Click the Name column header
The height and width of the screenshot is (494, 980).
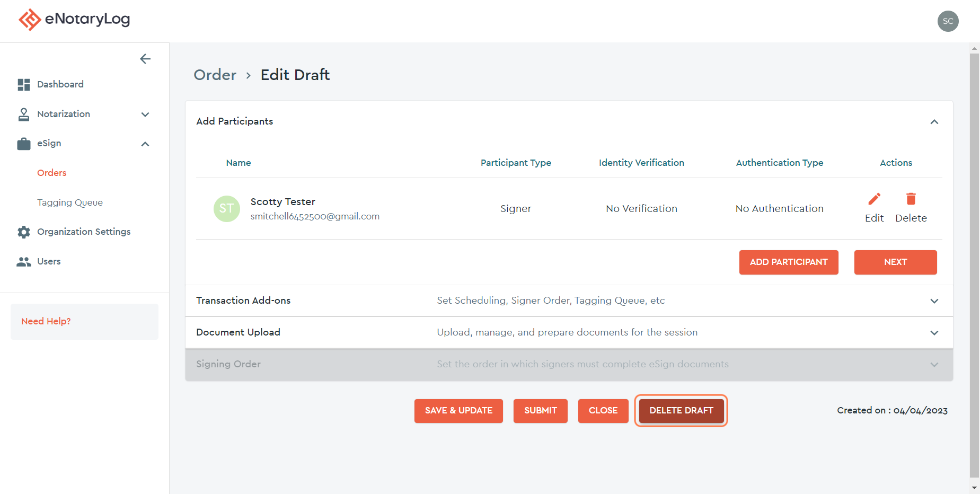pos(239,163)
